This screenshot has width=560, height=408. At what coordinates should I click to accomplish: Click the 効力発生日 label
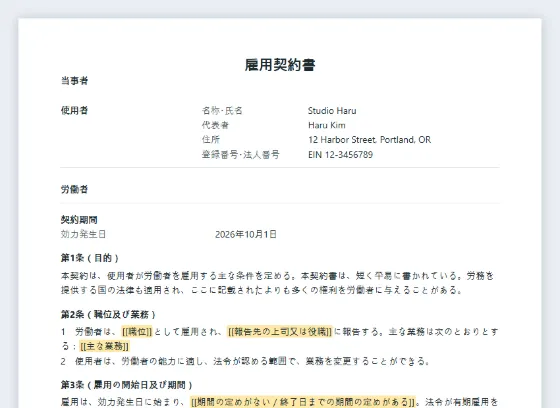click(x=83, y=234)
